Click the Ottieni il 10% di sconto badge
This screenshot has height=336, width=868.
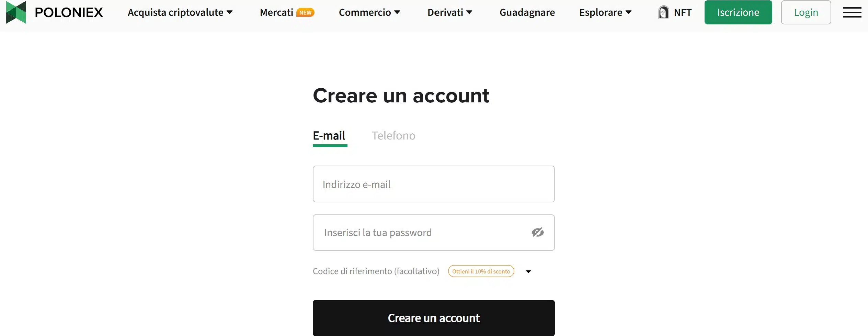tap(481, 271)
